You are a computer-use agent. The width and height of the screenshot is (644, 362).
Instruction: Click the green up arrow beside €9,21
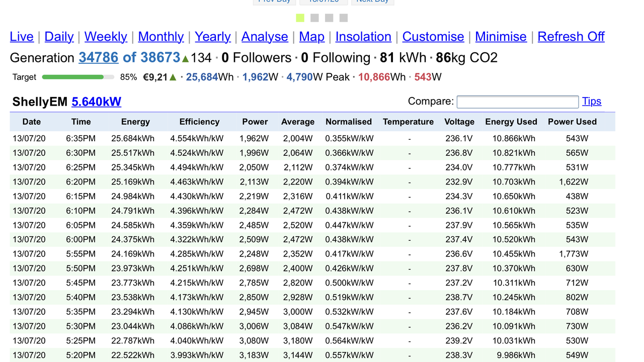click(173, 77)
